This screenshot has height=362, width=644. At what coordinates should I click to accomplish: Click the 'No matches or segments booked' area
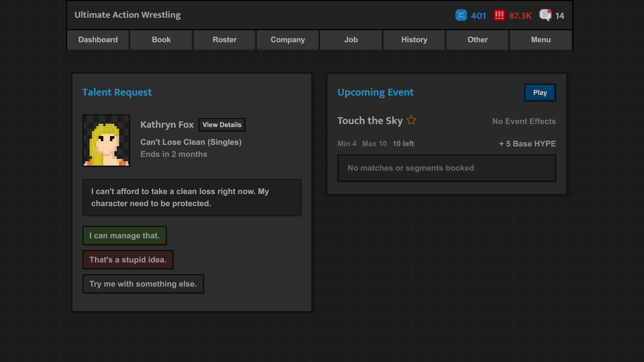pos(446,168)
